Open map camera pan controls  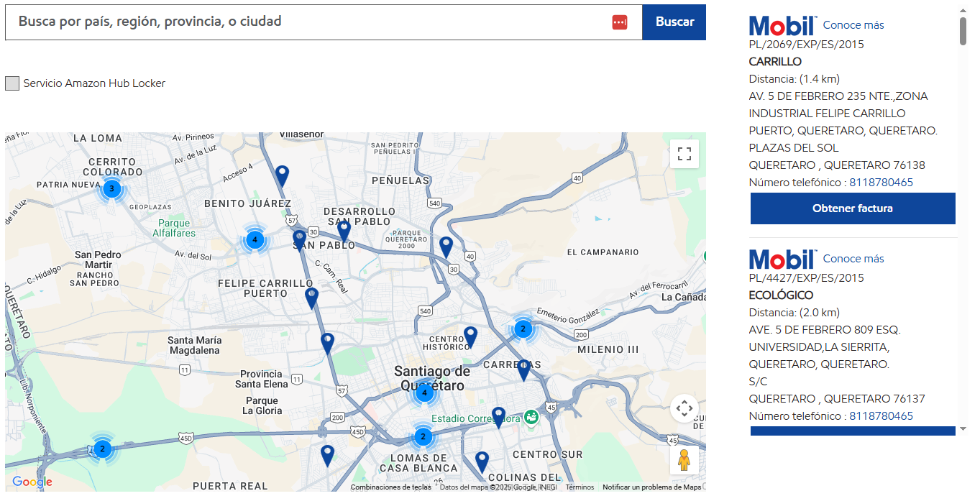coord(684,409)
